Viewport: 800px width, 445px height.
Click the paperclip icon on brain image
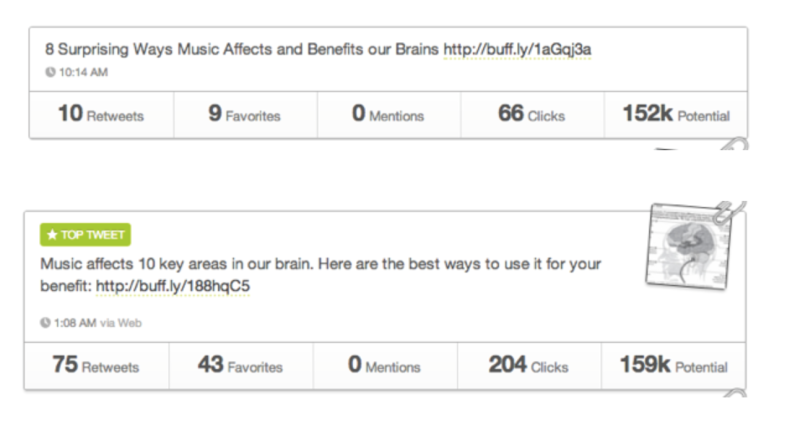click(729, 212)
